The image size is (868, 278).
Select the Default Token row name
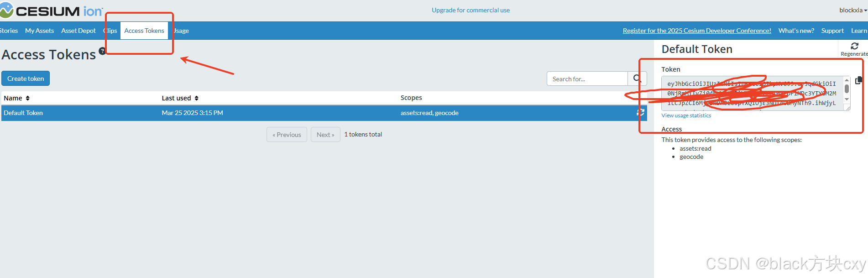(x=23, y=113)
